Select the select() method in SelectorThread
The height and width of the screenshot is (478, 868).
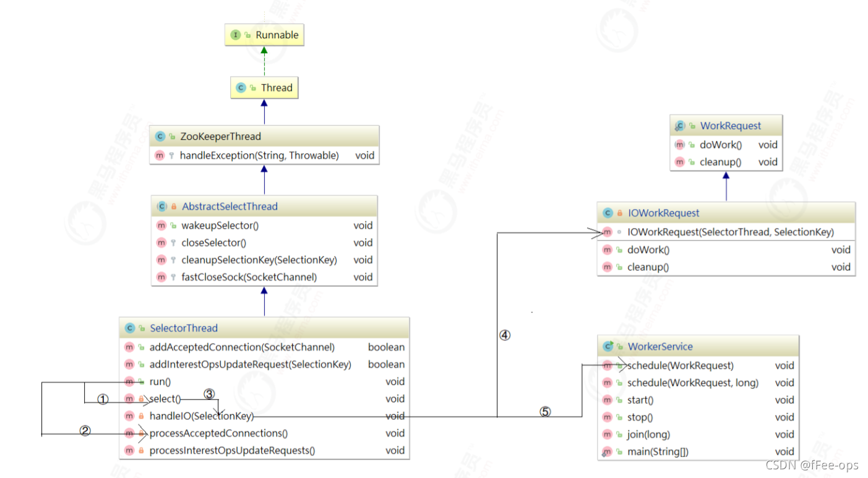pyautogui.click(x=165, y=399)
